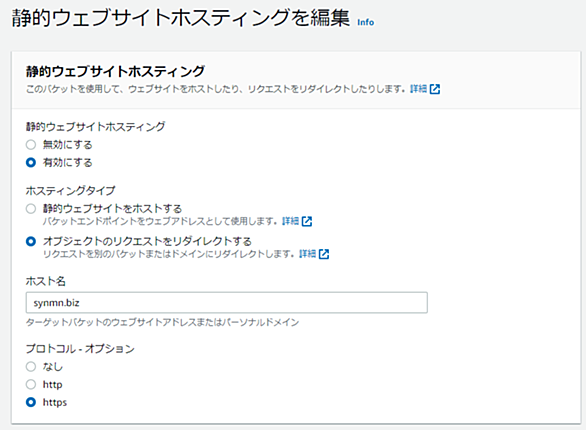Click the 静的ウェブサイトをホストする label text
The height and width of the screenshot is (430, 586).
(x=112, y=208)
